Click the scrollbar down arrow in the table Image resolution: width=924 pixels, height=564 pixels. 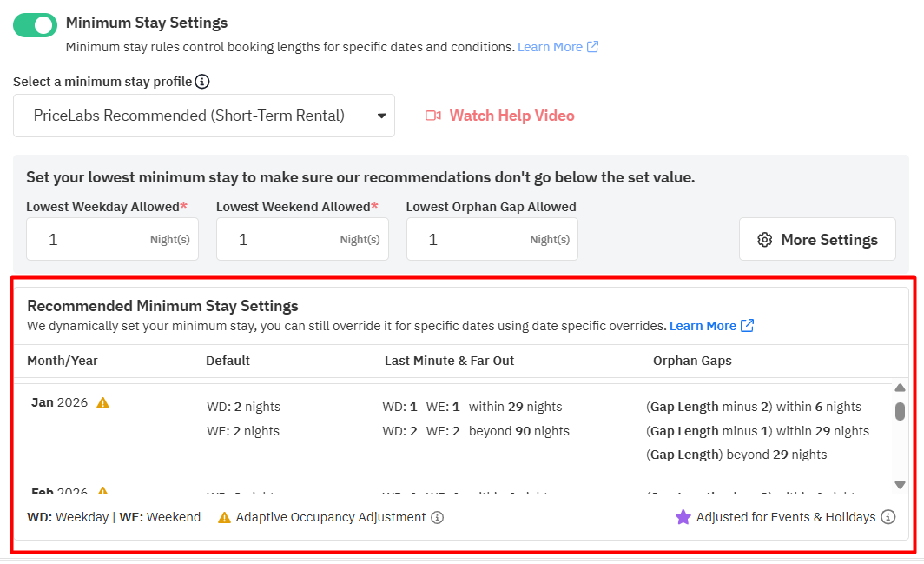(x=900, y=485)
